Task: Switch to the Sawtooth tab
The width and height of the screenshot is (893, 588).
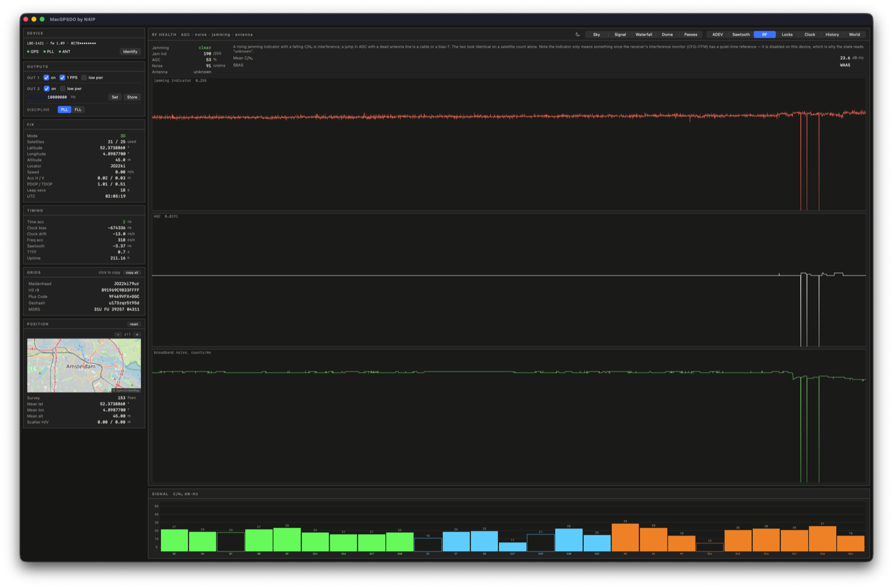Action: (741, 35)
